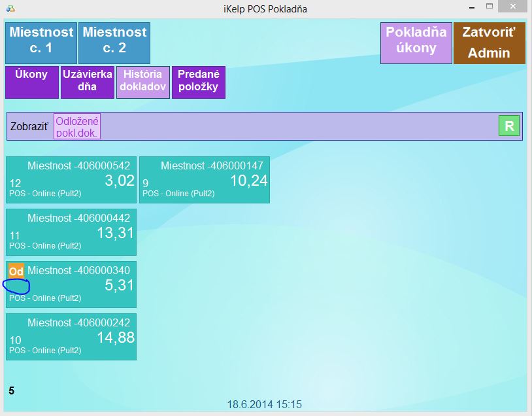This screenshot has width=532, height=416.
Task: Select Uzávierka dňa tile
Action: pos(88,82)
